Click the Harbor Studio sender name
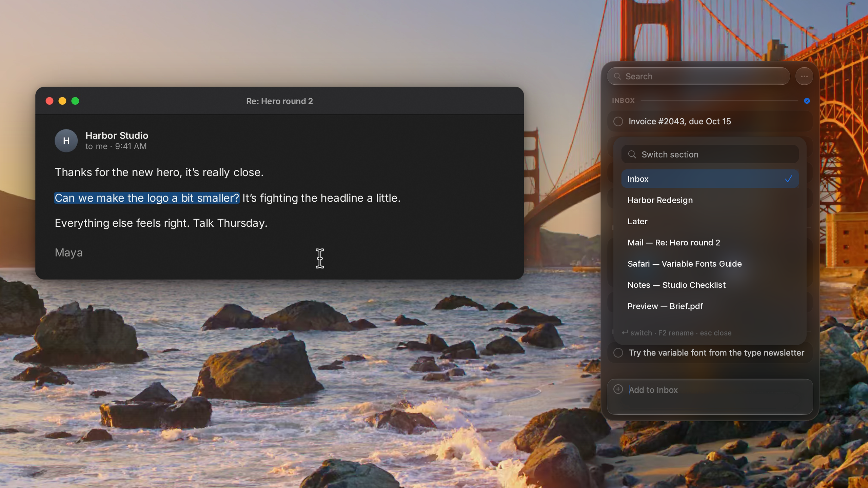This screenshot has height=488, width=868. pyautogui.click(x=117, y=136)
